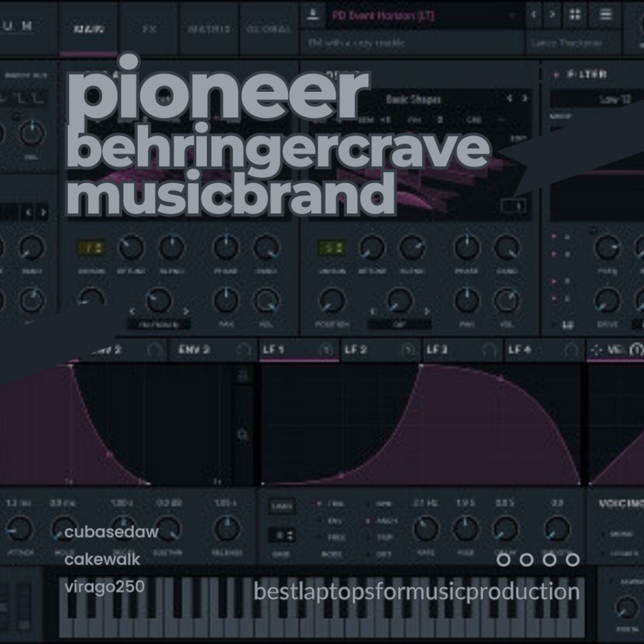Open the hamburger main menu

tap(606, 15)
